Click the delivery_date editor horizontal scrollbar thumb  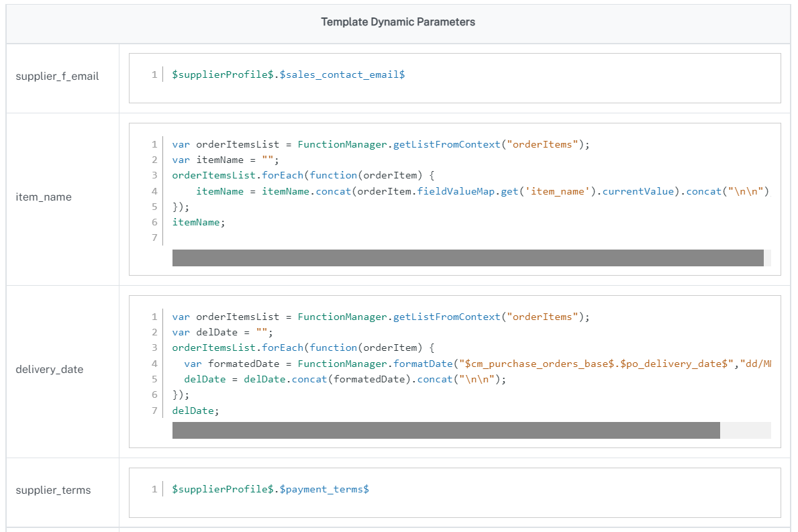(x=446, y=431)
